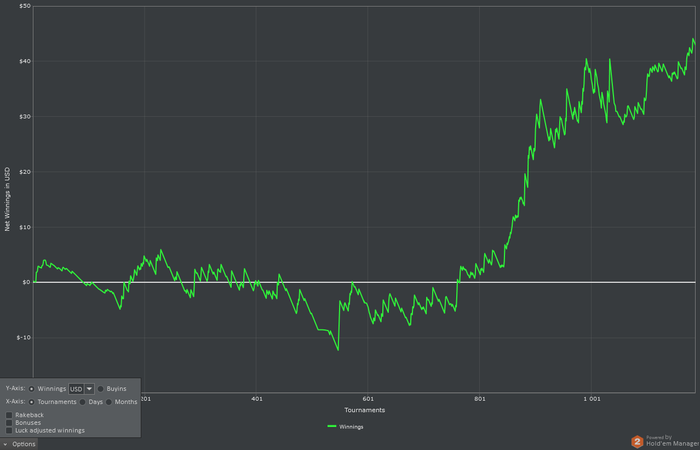Click the 401 x-axis label

coord(256,398)
